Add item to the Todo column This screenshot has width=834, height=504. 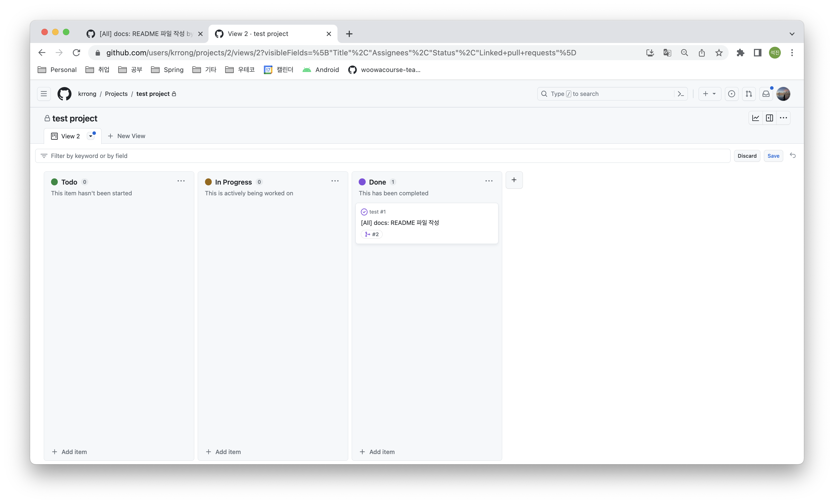69,452
